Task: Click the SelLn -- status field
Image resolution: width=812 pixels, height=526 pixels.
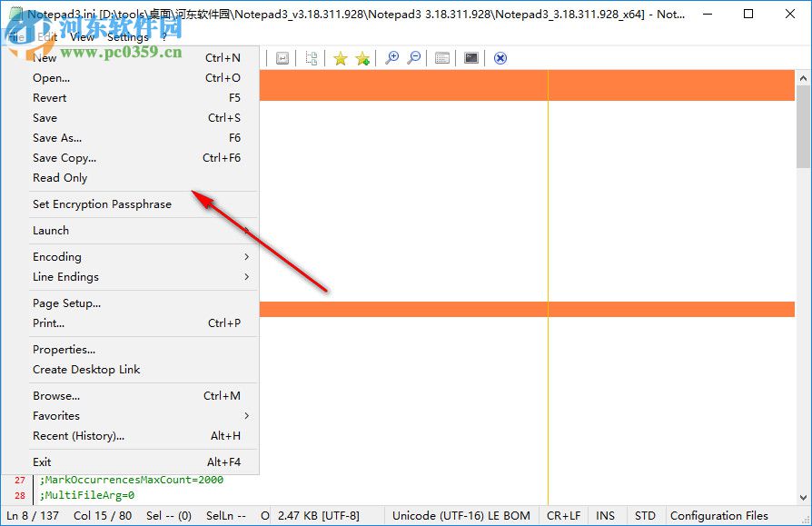Action: (226, 516)
